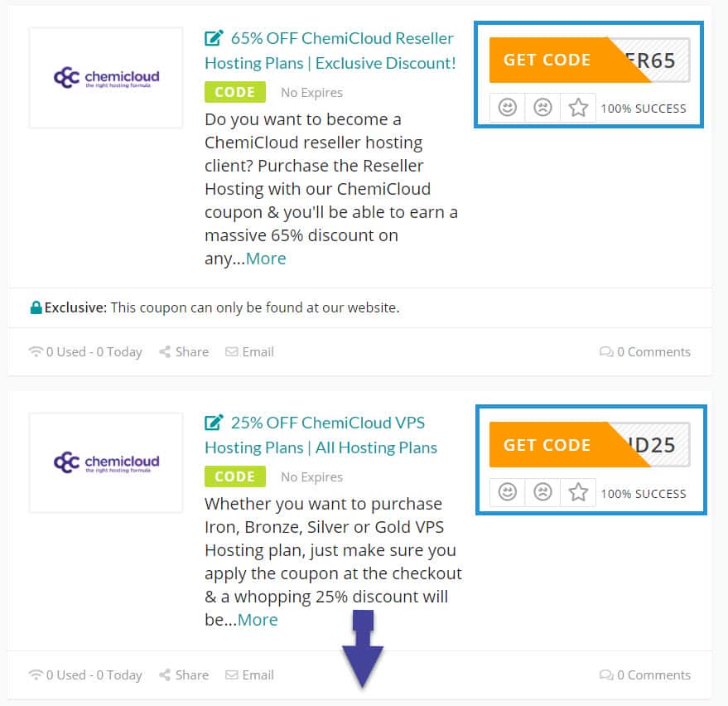Click the smiley face icon on the 25% VPS coupon
This screenshot has height=706, width=728.
point(508,493)
